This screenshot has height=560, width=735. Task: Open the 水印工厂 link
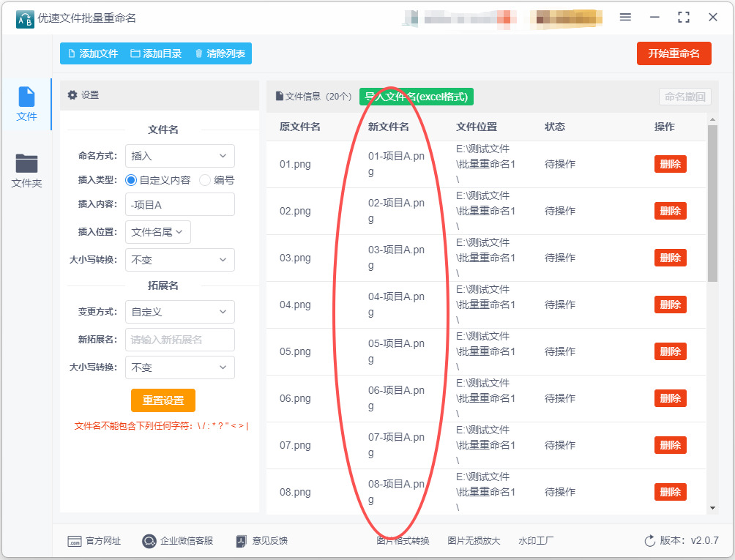[536, 541]
